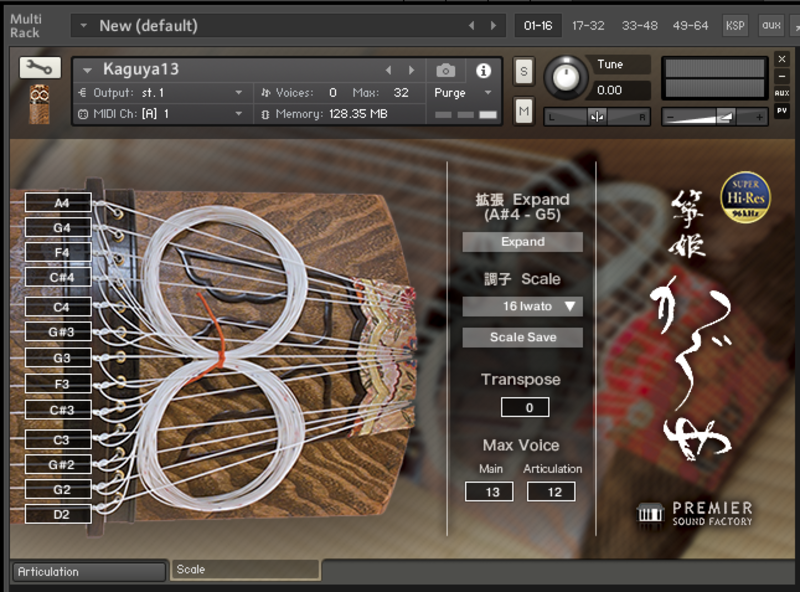This screenshot has height=592, width=800.
Task: Switch to rack page 01-16
Action: 538,26
